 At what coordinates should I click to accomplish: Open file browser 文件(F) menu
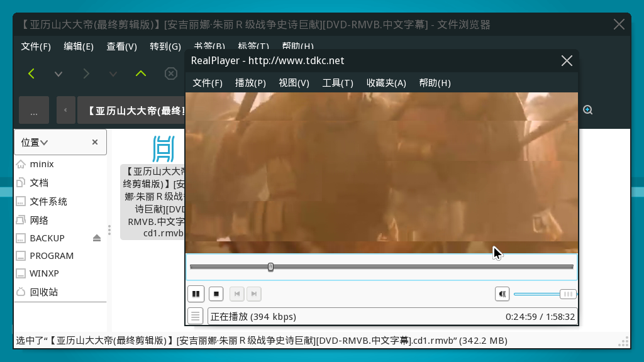coord(36,47)
